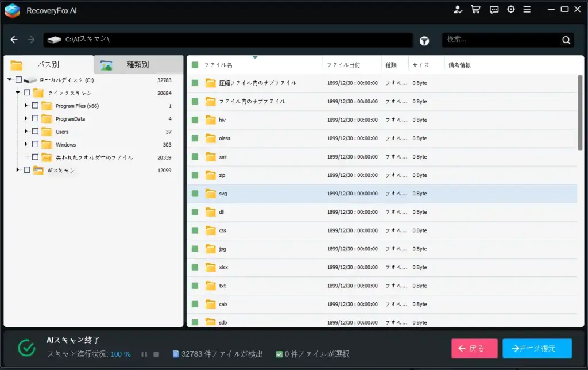Open the settings gear icon
This screenshot has width=588, height=370.
point(510,10)
